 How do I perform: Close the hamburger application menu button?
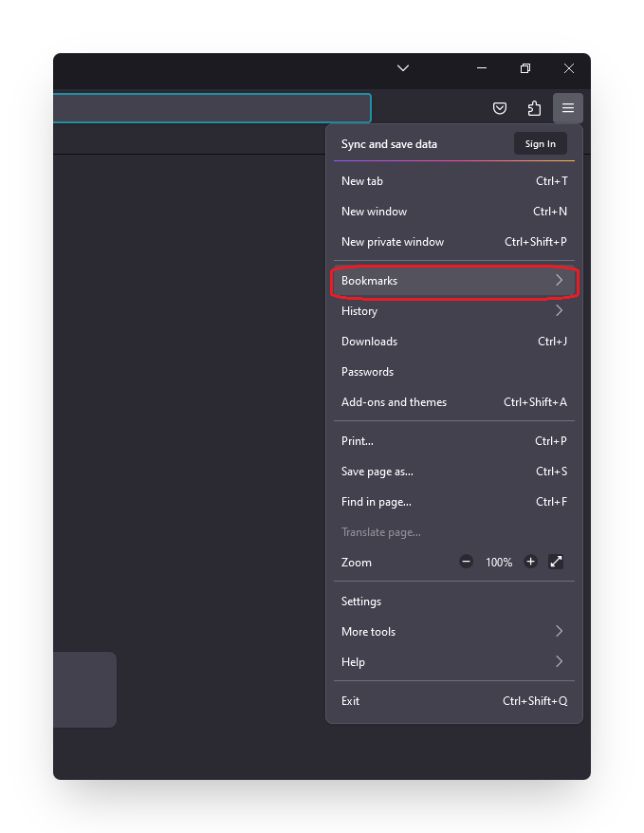(x=568, y=108)
